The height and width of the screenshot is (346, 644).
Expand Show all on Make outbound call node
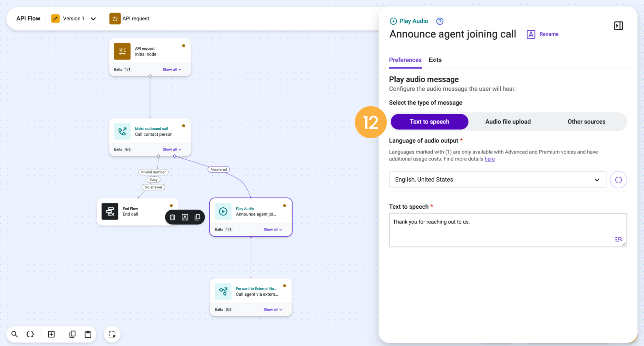click(x=172, y=149)
